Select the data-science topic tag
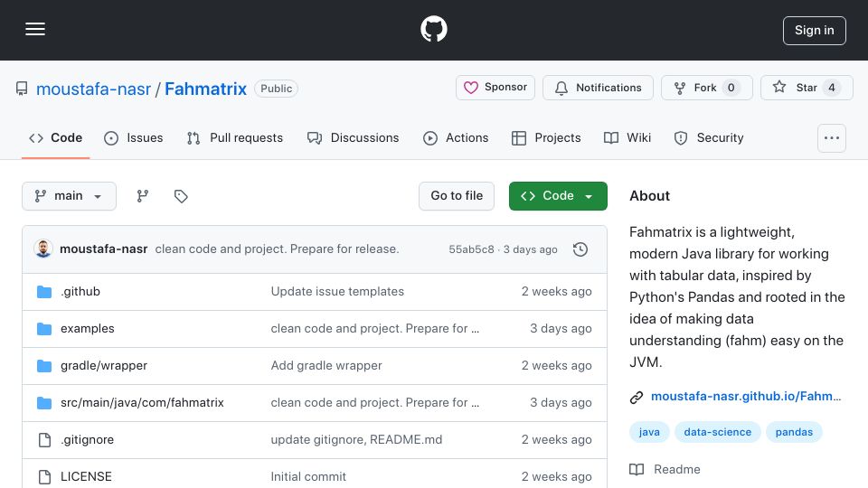This screenshot has width=868, height=488. tap(717, 432)
